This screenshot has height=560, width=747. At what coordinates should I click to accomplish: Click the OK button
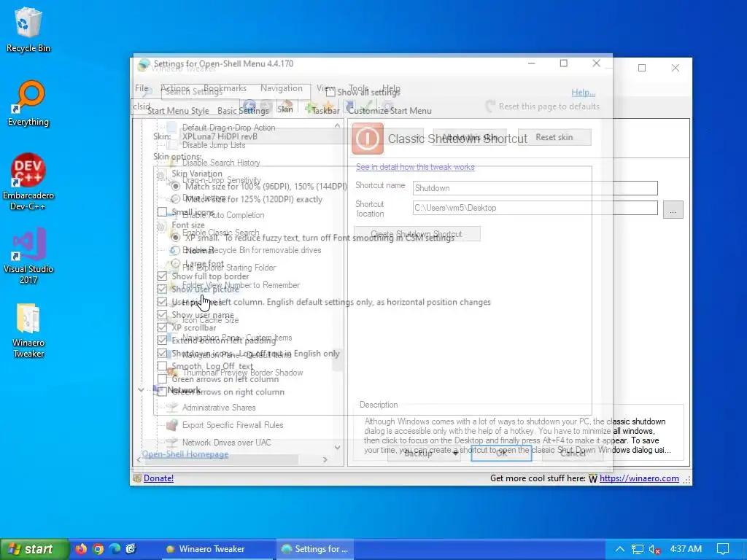click(x=501, y=454)
